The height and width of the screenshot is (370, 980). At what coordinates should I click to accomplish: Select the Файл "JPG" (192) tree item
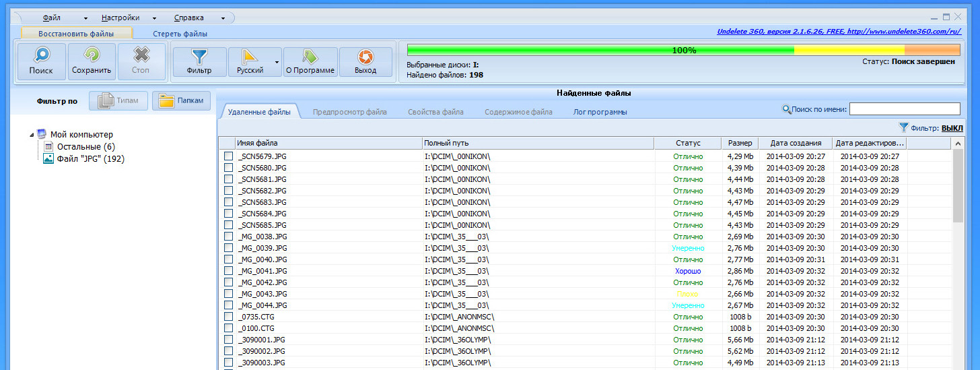coord(90,159)
